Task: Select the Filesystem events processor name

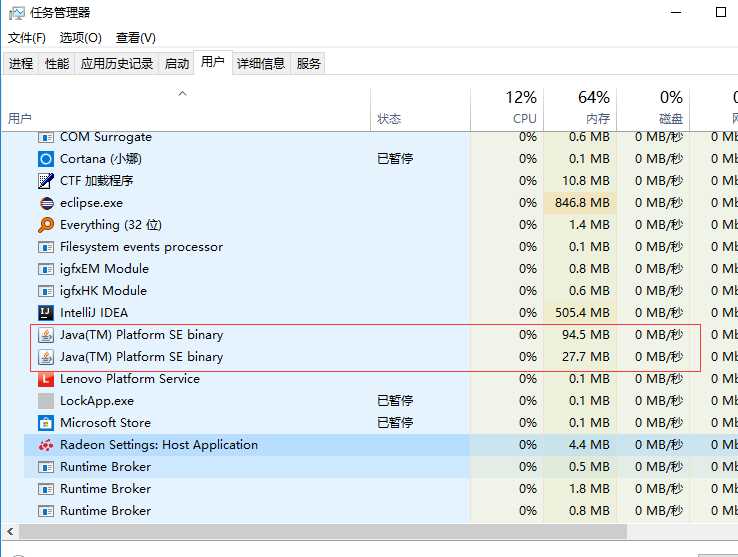Action: coord(141,247)
